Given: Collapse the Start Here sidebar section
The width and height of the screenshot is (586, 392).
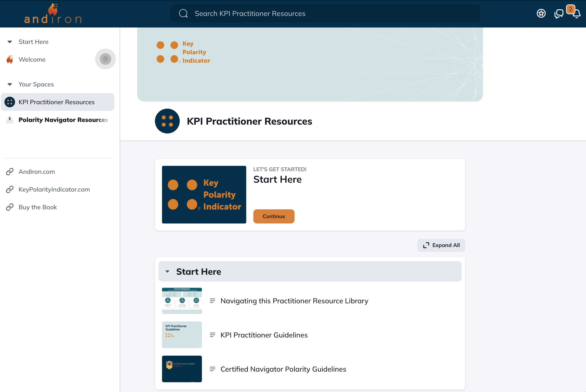Looking at the screenshot, I should (10, 42).
